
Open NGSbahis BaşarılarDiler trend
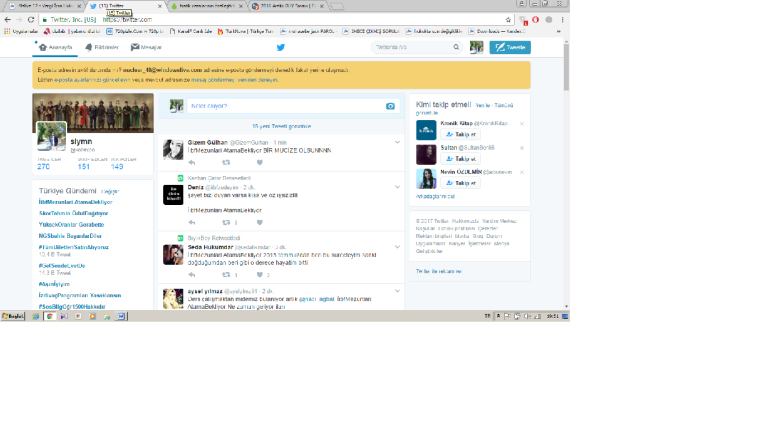pyautogui.click(x=70, y=236)
